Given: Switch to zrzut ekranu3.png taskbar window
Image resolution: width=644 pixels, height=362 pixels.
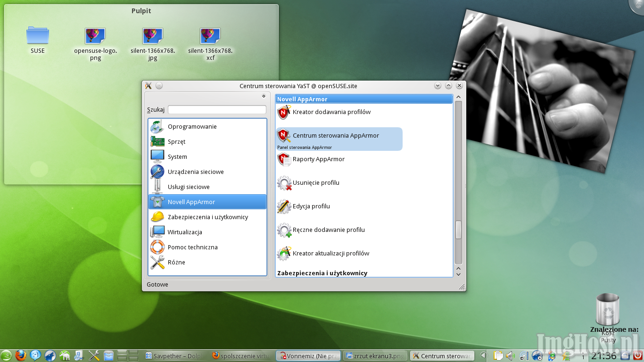Looking at the screenshot, I should (375, 356).
